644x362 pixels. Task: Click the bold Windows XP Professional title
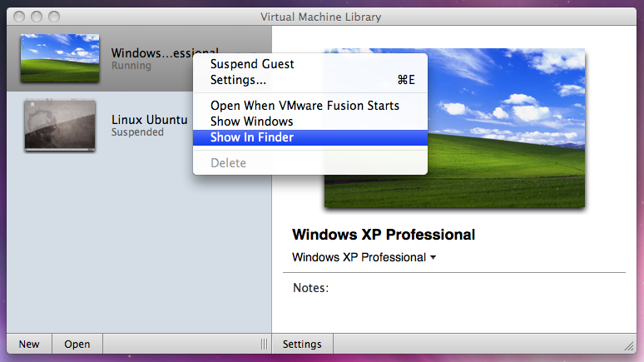point(384,235)
